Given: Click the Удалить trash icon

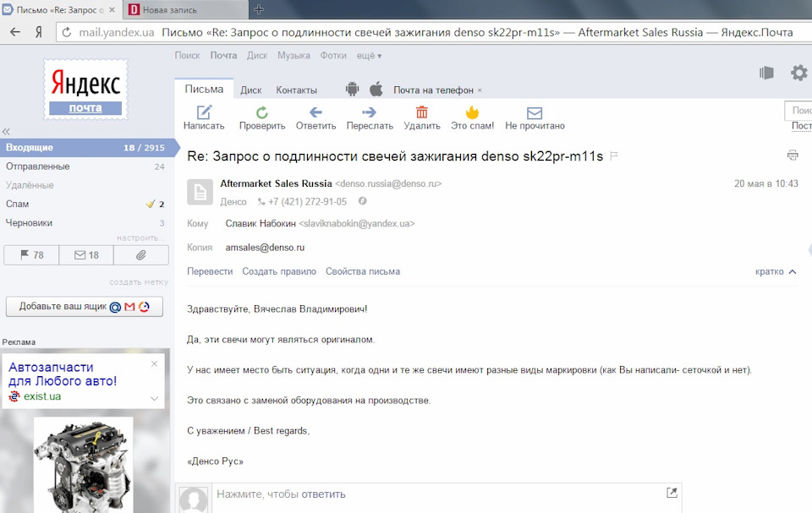Looking at the screenshot, I should (422, 112).
